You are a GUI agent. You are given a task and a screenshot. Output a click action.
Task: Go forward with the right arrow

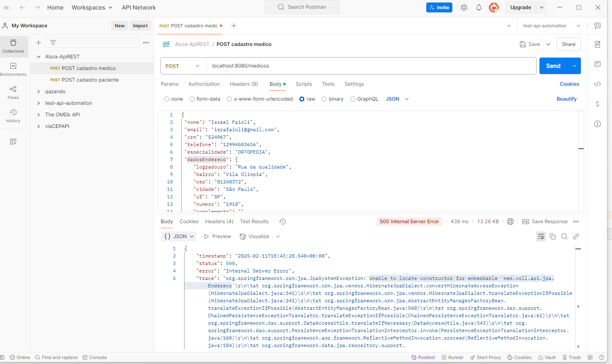coord(37,7)
